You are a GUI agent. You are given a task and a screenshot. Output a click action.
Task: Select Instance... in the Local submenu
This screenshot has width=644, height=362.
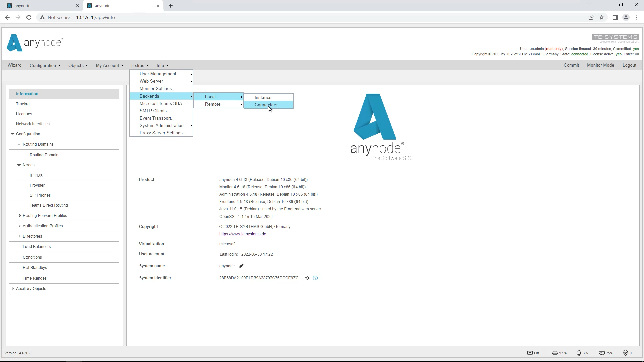(269, 98)
